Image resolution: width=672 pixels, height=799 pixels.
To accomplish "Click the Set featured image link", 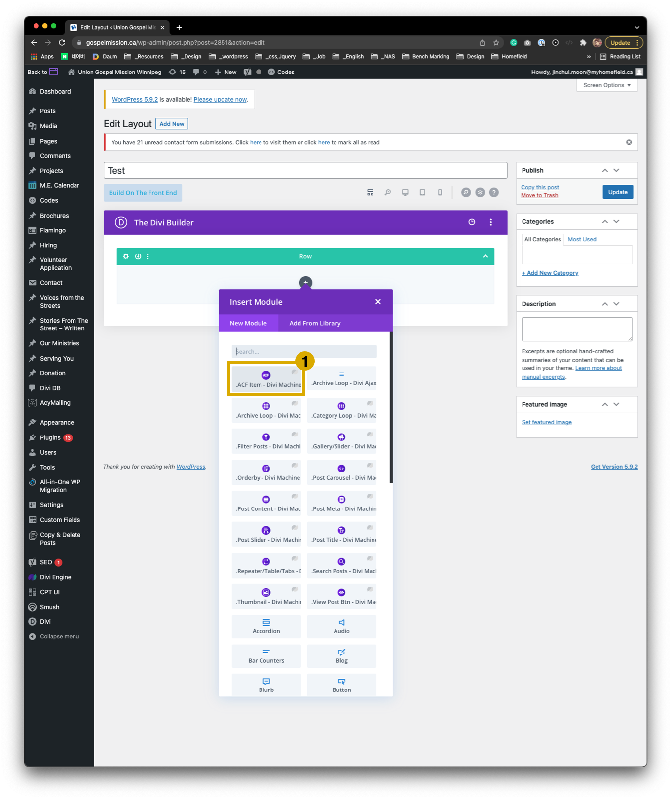I will tap(547, 422).
